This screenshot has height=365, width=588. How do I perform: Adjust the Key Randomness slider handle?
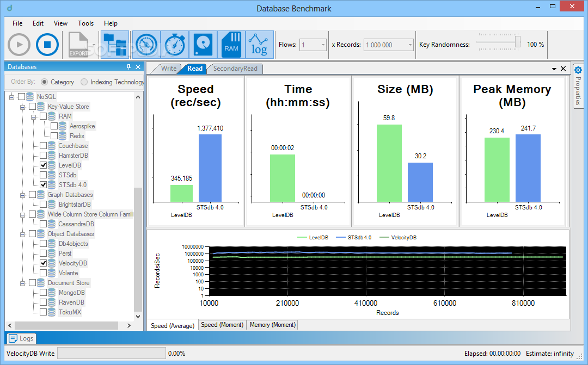pos(518,41)
